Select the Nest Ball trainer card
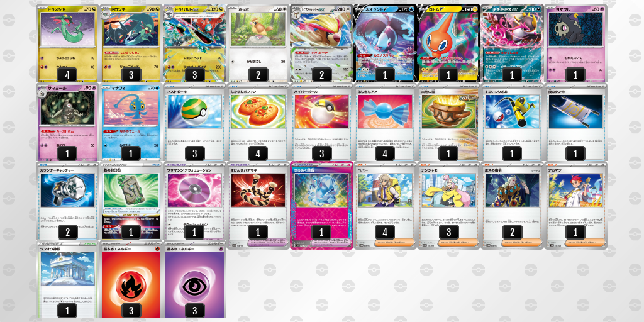This screenshot has width=644, height=322. click(x=194, y=122)
